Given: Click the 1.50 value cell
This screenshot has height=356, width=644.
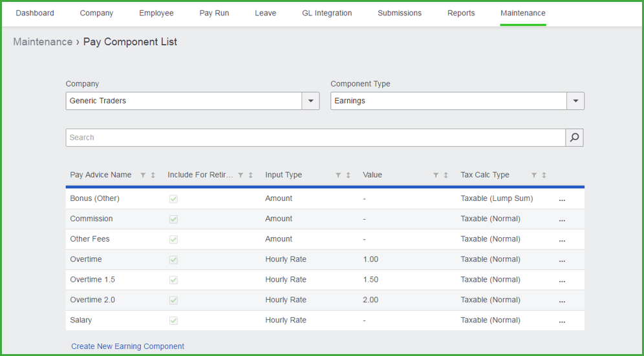Looking at the screenshot, I should (370, 280).
